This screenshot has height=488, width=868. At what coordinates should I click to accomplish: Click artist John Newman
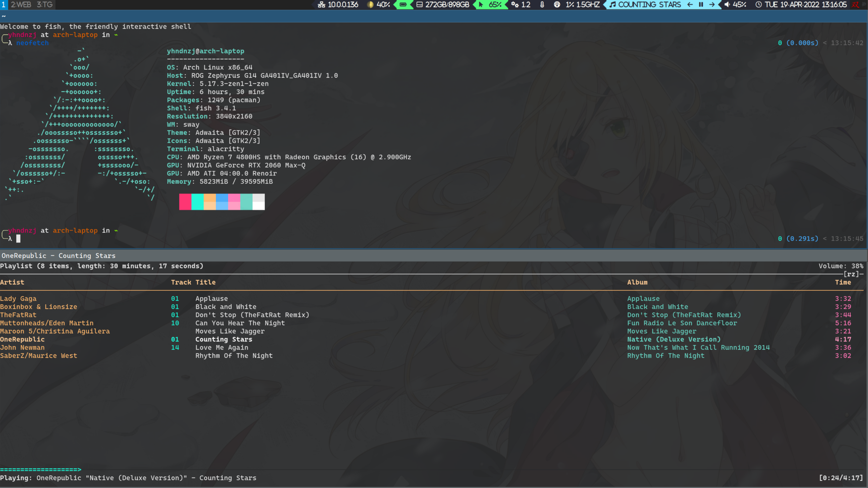[22, 347]
